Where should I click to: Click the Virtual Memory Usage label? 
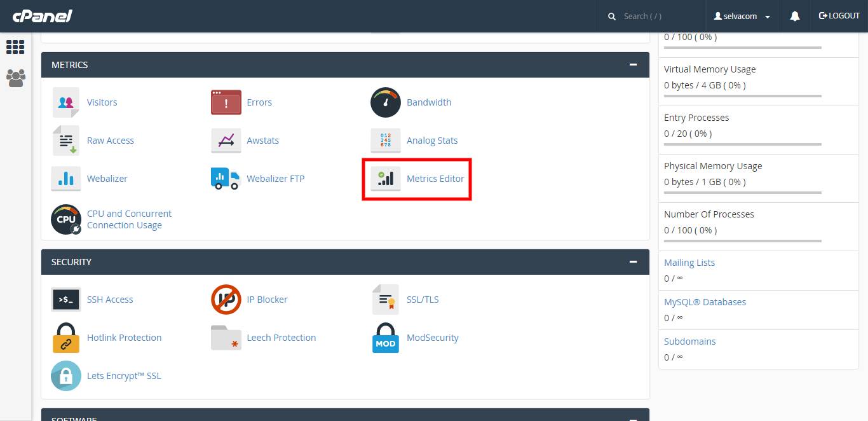[x=710, y=69]
